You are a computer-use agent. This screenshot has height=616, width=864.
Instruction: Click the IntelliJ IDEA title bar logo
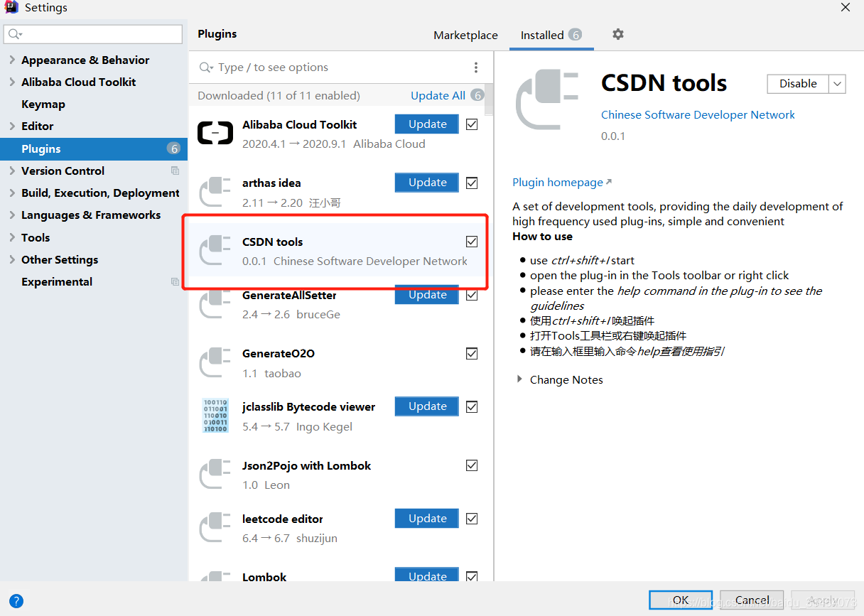(11, 8)
